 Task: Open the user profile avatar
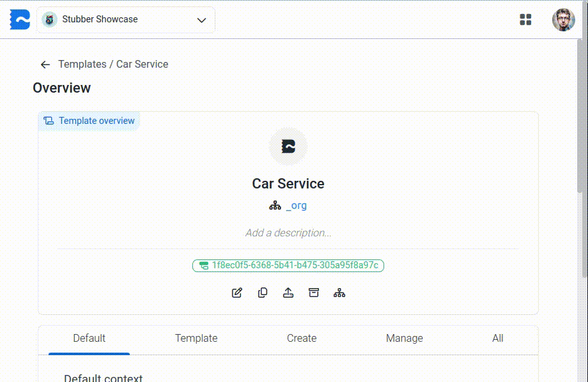point(563,20)
